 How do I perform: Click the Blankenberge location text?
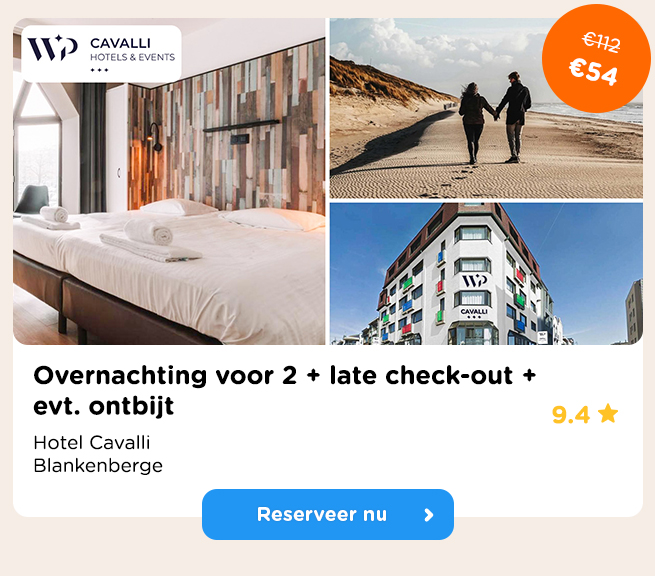click(x=98, y=466)
